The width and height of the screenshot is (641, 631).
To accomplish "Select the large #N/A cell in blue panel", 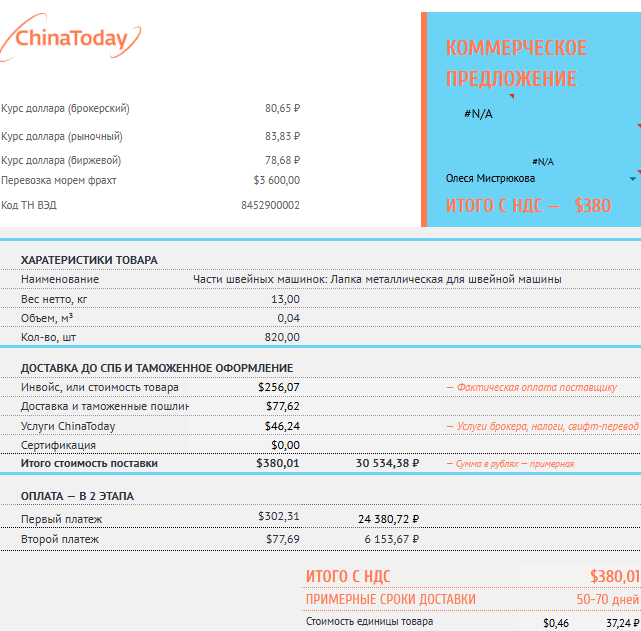I will 478,114.
